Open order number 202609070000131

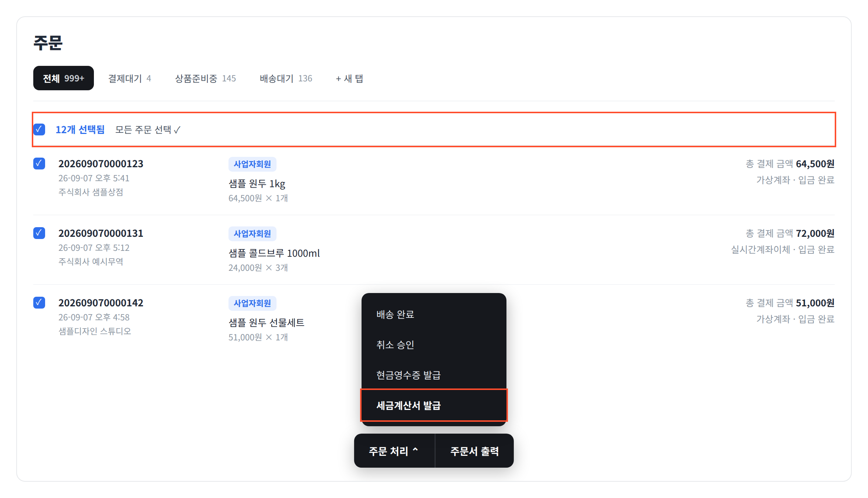(101, 233)
